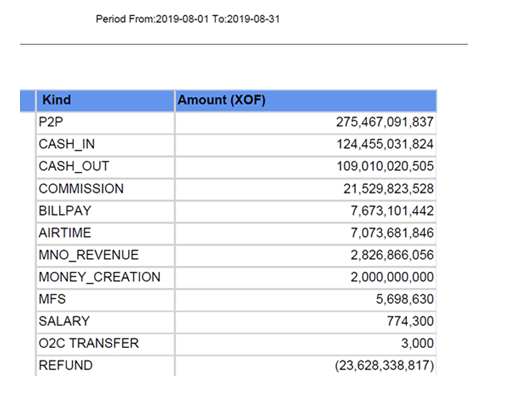Screen dimensions: 508x412
Task: Select the CASH_OUT kind cell
Action: (105, 166)
